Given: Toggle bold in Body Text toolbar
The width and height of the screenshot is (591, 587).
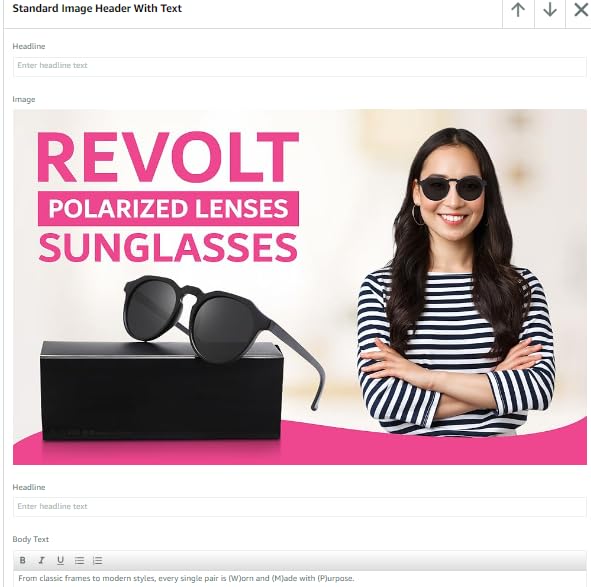Looking at the screenshot, I should tap(23, 560).
